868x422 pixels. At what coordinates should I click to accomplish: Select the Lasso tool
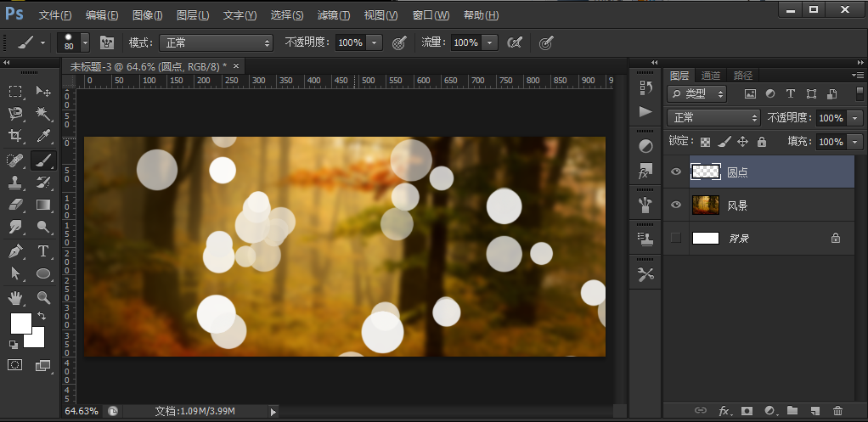(15, 114)
